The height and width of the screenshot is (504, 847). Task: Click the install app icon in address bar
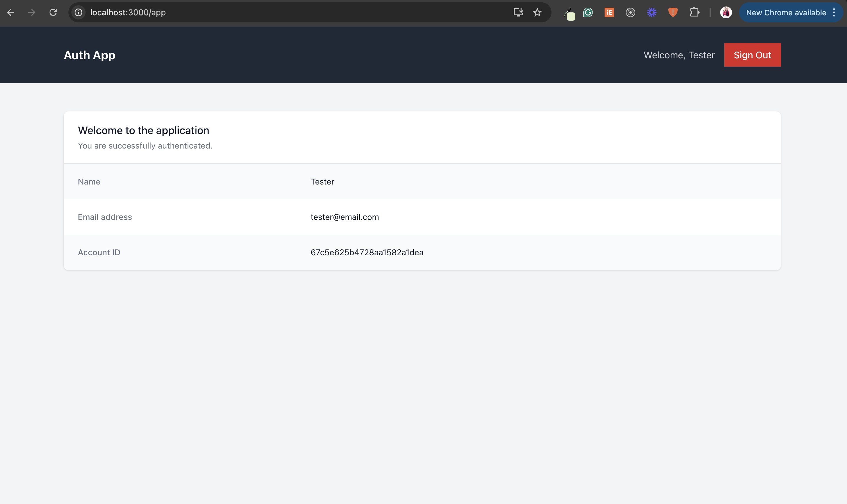518,13
